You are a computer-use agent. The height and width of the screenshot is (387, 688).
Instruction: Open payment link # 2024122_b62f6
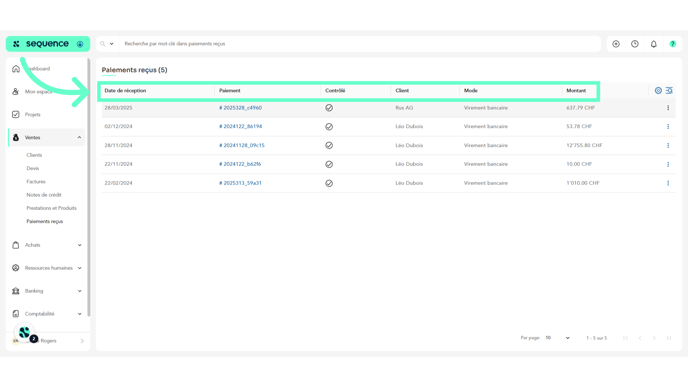click(240, 164)
